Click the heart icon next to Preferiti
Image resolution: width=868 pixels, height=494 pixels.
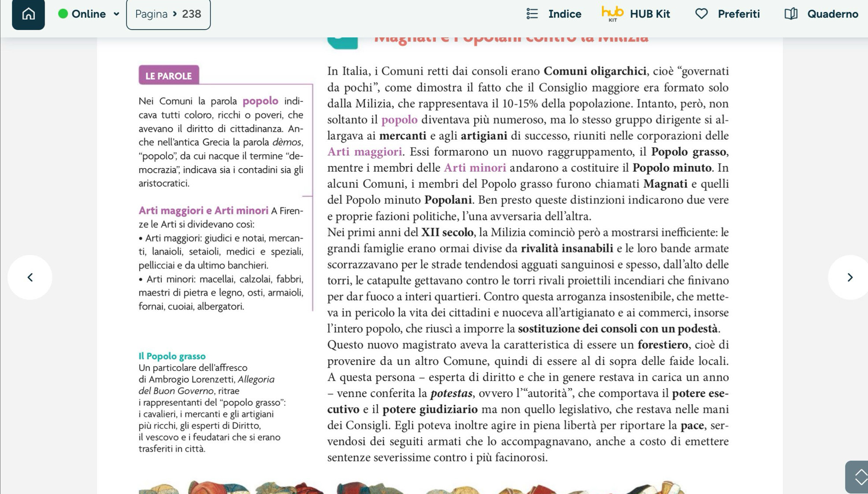701,14
